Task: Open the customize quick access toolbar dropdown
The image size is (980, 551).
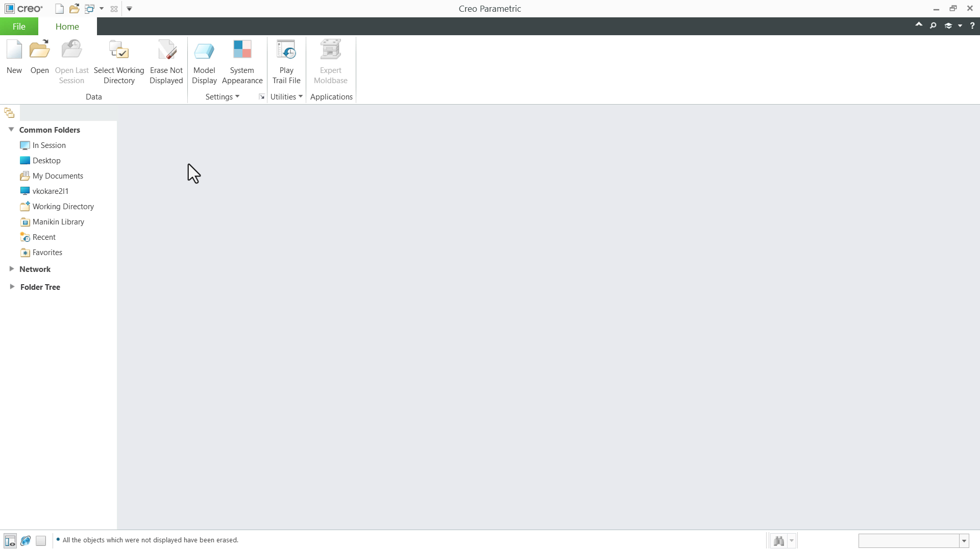Action: point(129,9)
